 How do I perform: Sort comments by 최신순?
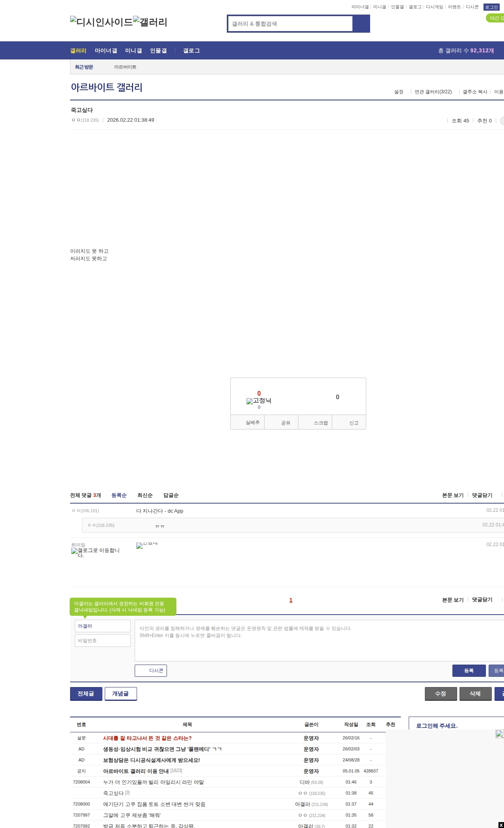(145, 495)
